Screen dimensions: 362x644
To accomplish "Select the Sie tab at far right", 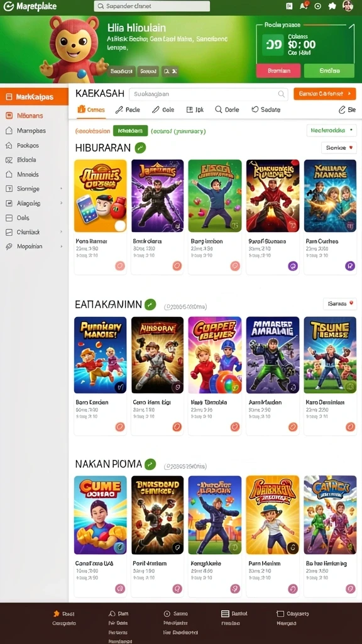I will (x=347, y=109).
